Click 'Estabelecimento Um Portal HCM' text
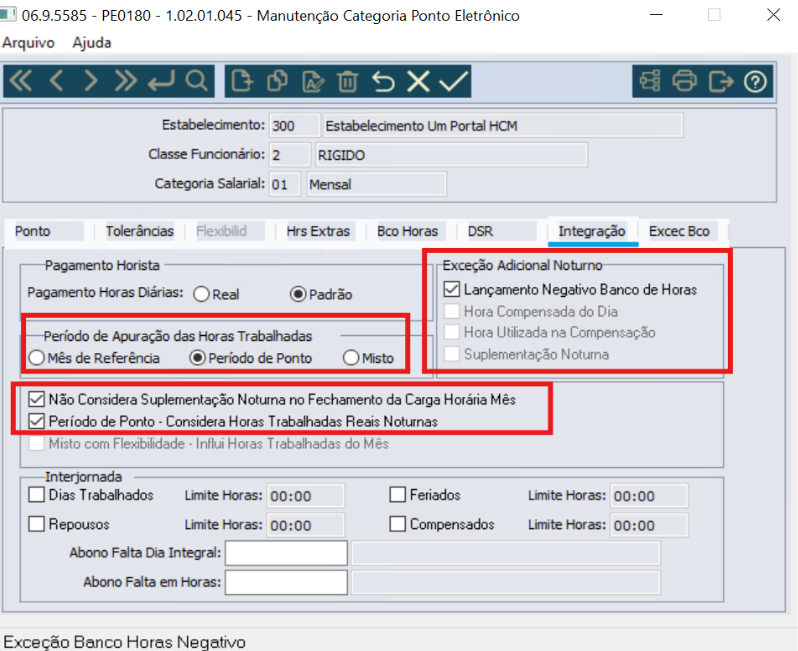 421,126
